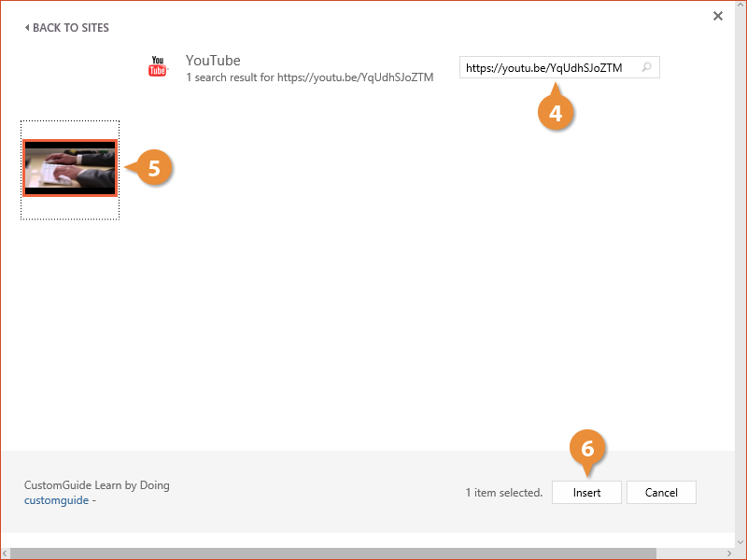Click the '1 item selected.' status text
Image resolution: width=747 pixels, height=560 pixels.
[503, 493]
